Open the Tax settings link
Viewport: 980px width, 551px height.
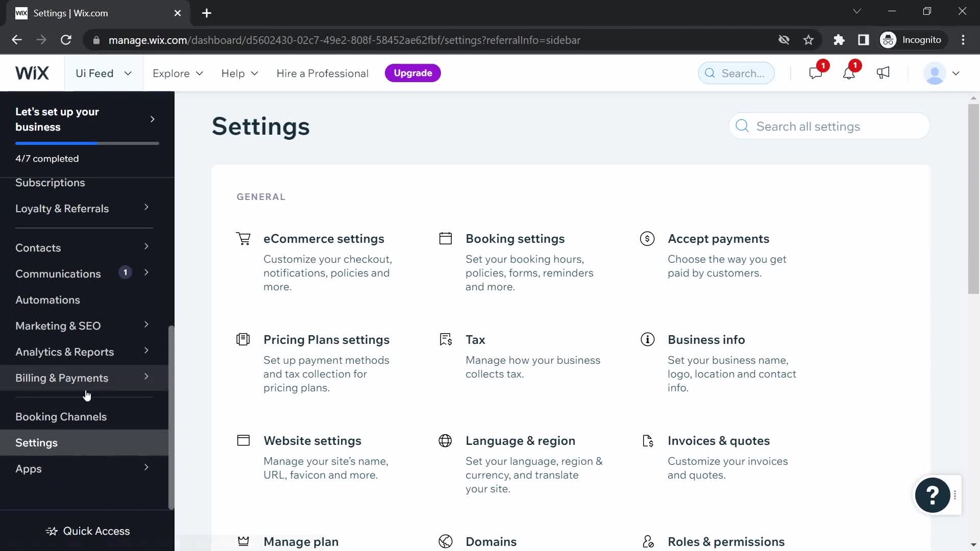pos(475,340)
